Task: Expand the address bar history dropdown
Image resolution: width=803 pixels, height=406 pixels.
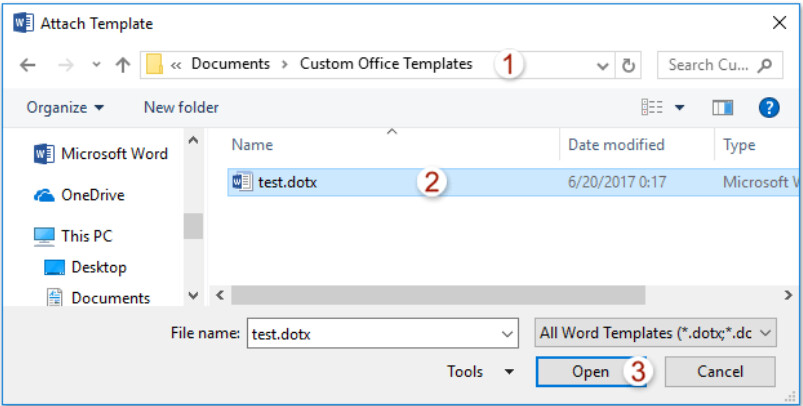Action: coord(603,65)
